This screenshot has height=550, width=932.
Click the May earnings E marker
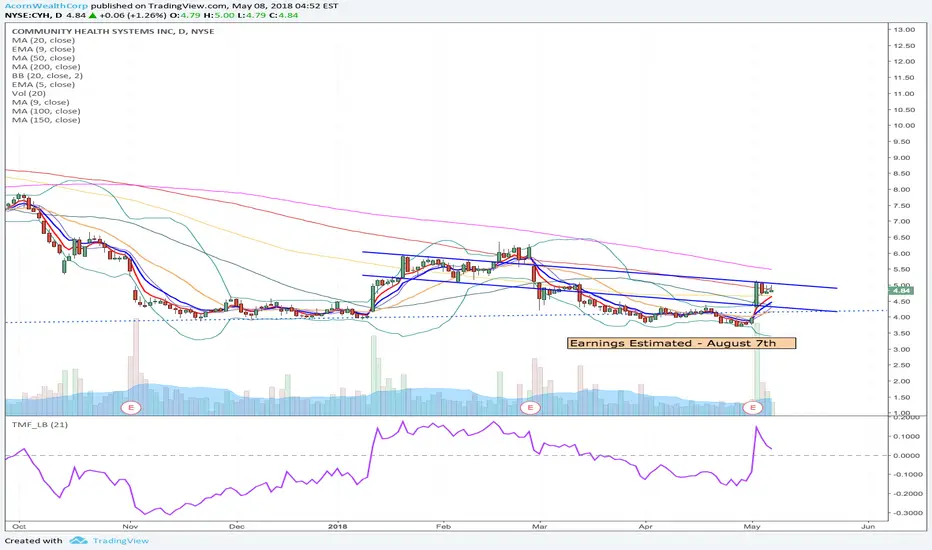(x=753, y=407)
